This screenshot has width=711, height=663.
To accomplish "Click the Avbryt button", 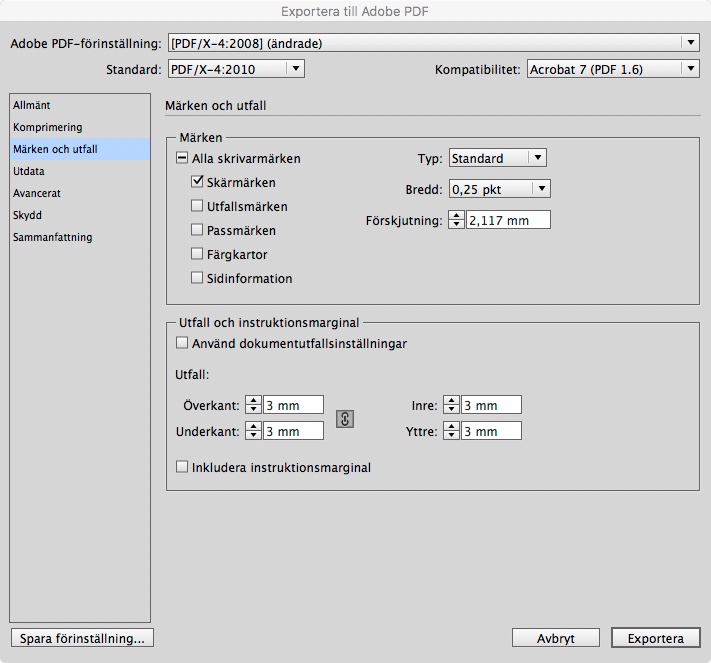I will click(x=556, y=638).
